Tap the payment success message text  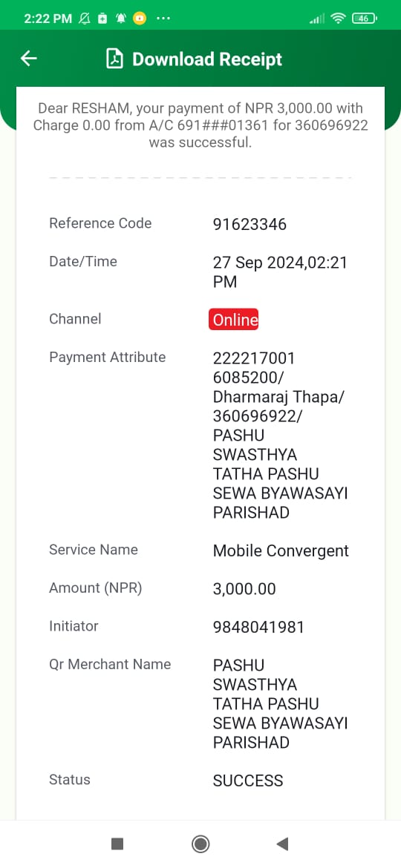click(200, 125)
